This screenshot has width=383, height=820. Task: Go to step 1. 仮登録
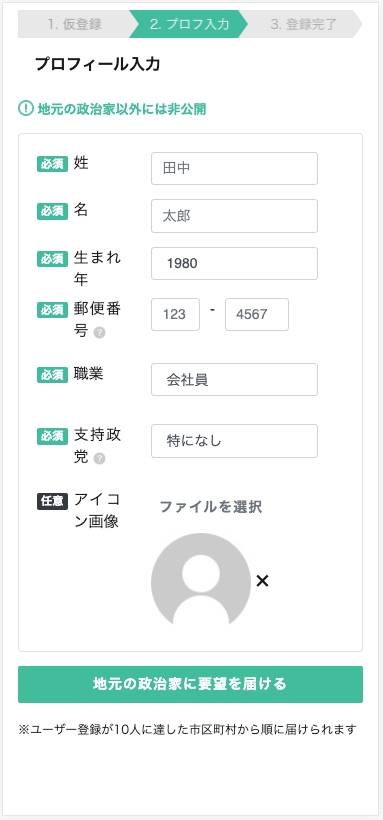(76, 24)
